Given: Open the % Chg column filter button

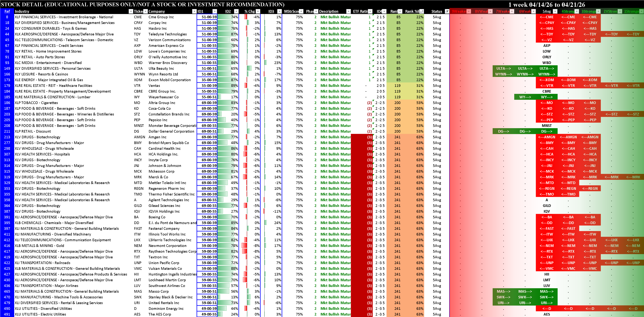Looking at the screenshot, I should pyautogui.click(x=258, y=11).
